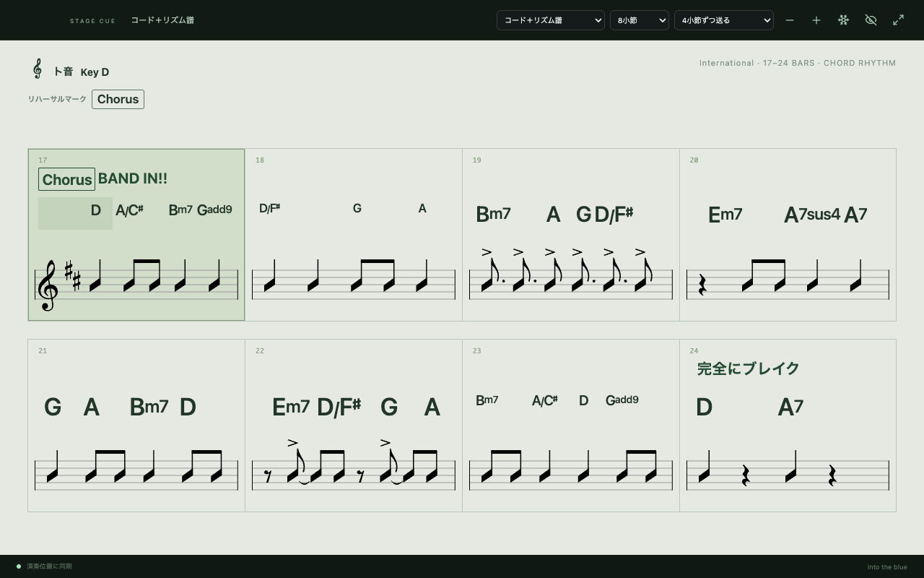Click the boxed Chorus label in bar 17
The width and height of the screenshot is (924, 578).
(x=66, y=179)
